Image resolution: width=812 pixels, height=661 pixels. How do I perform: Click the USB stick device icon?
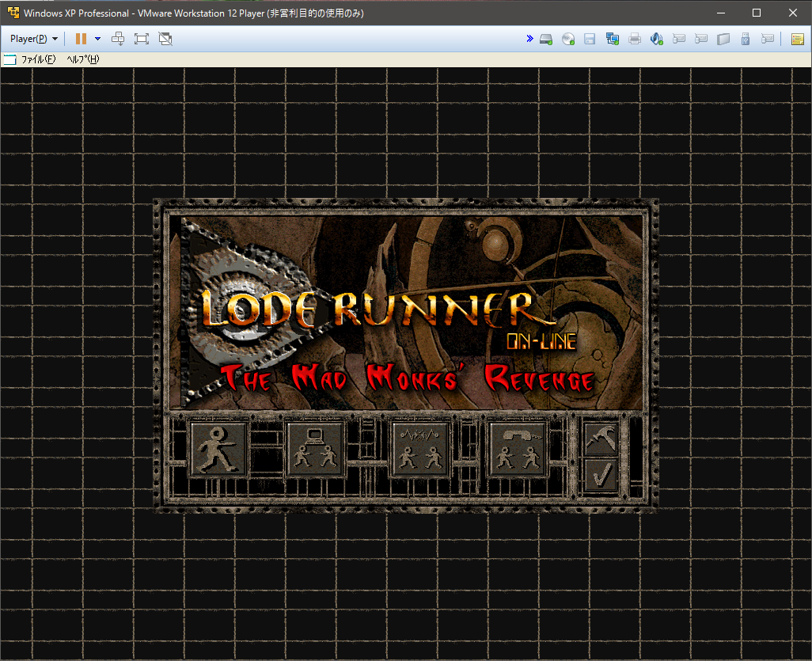coord(746,39)
